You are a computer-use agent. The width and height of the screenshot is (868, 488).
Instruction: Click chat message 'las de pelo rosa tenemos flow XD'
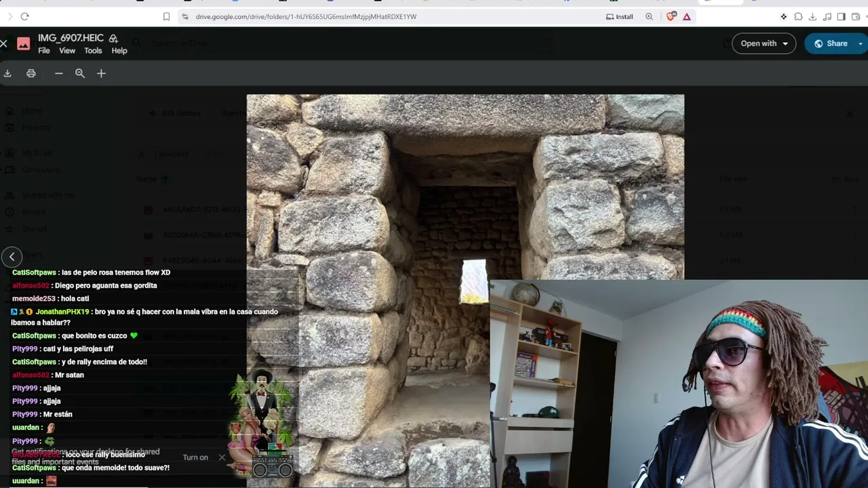tap(116, 272)
